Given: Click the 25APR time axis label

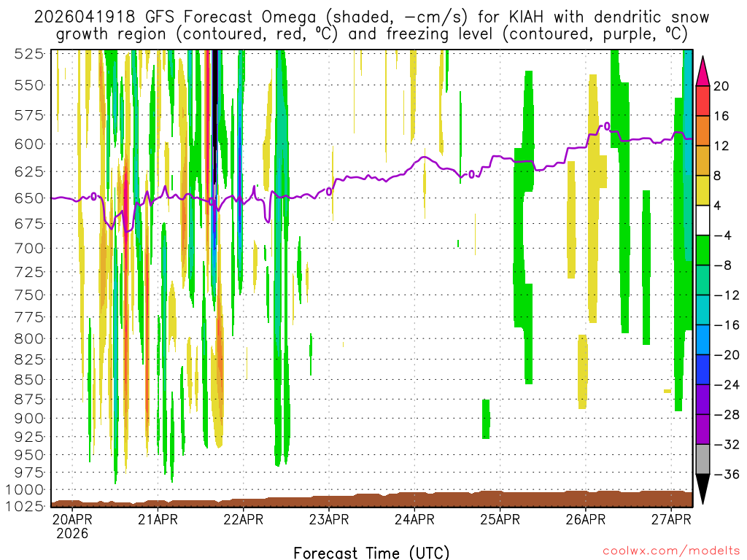Looking at the screenshot, I should (x=500, y=519).
